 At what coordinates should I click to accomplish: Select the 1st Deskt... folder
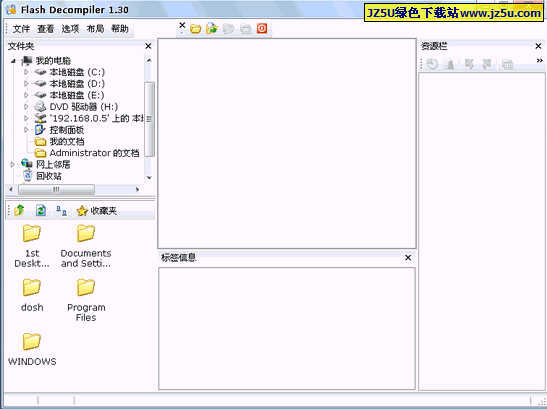[32, 246]
